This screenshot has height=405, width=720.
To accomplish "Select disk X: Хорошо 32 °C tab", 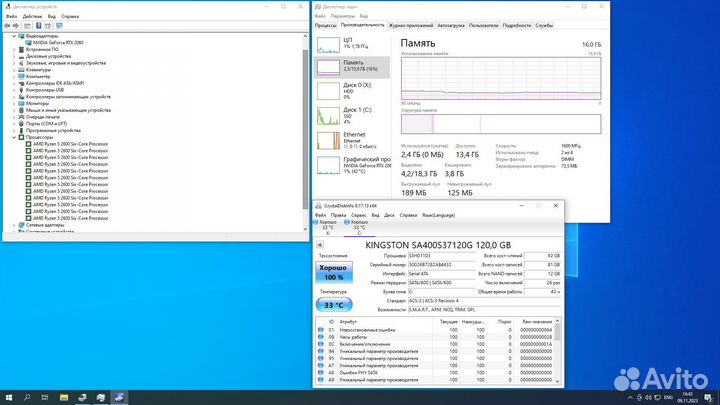I will point(327,228).
